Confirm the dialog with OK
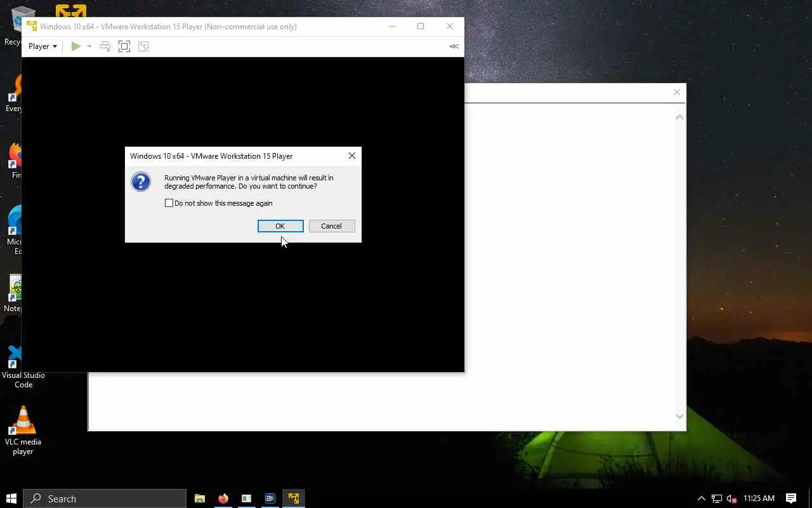The image size is (812, 508). pyautogui.click(x=280, y=226)
